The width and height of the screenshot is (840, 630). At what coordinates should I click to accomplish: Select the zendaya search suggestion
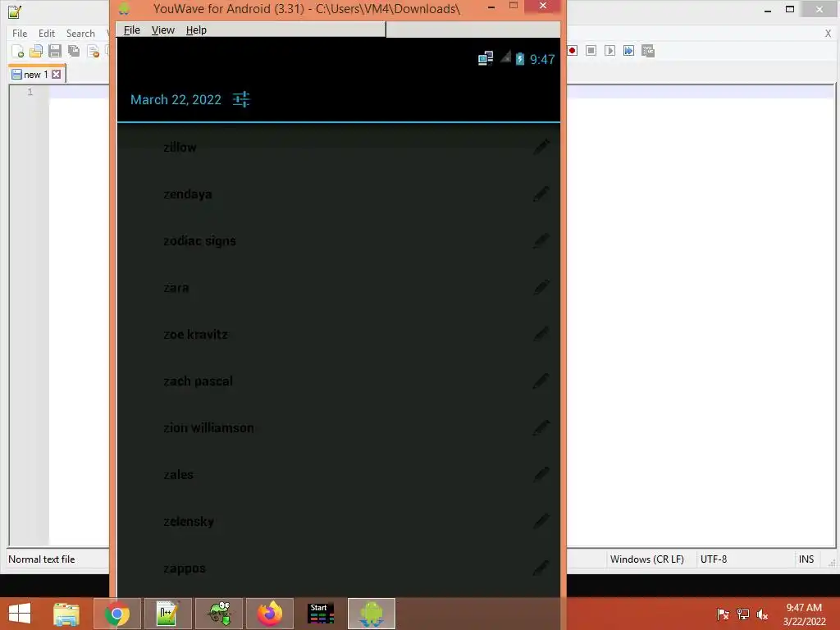click(188, 194)
